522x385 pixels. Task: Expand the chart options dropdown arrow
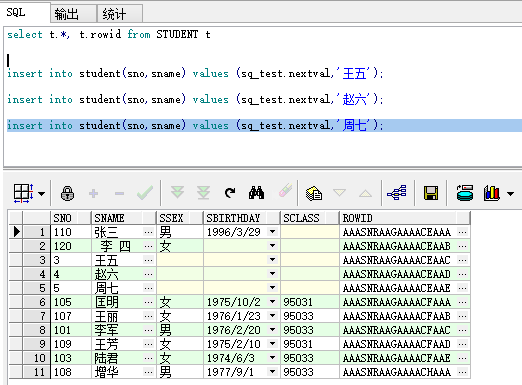(510, 194)
